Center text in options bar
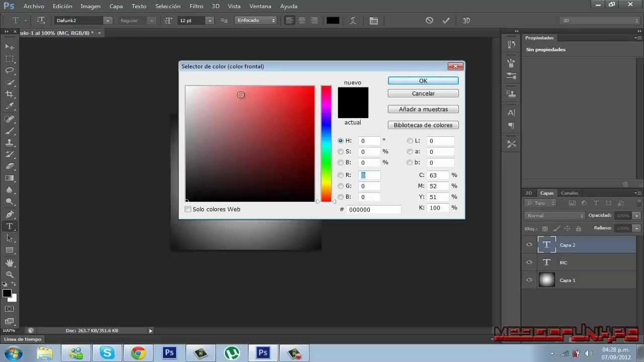Screen dimensions: 644x362 click(302, 21)
